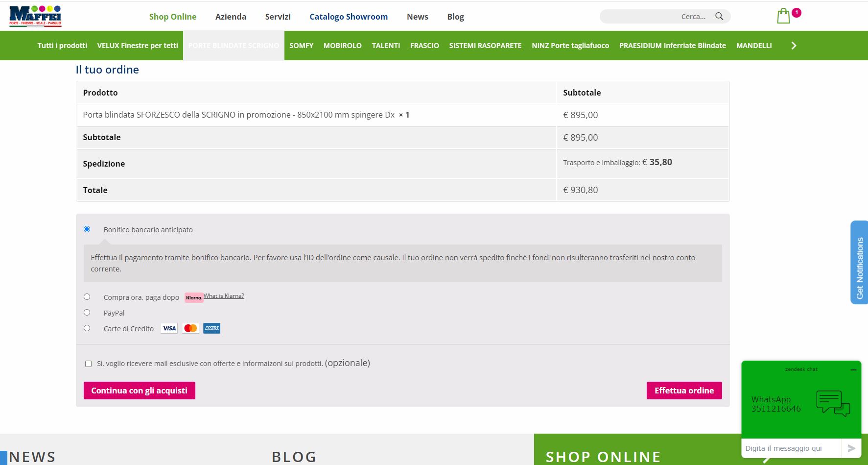
Task: Click WhatsApp 3511216646 text in chat
Action: point(776,404)
